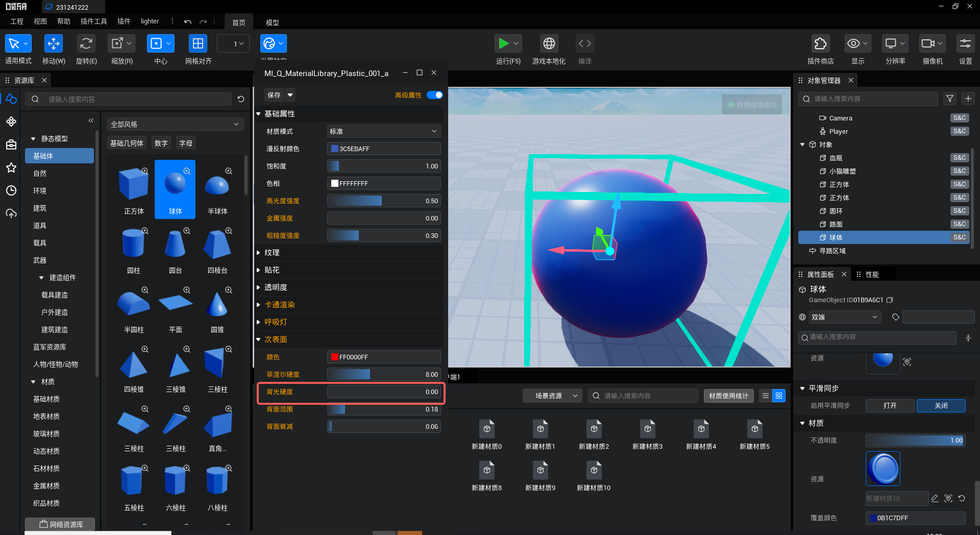The image size is (980, 535).
Task: Activate the Move (W) tool
Action: tap(54, 43)
